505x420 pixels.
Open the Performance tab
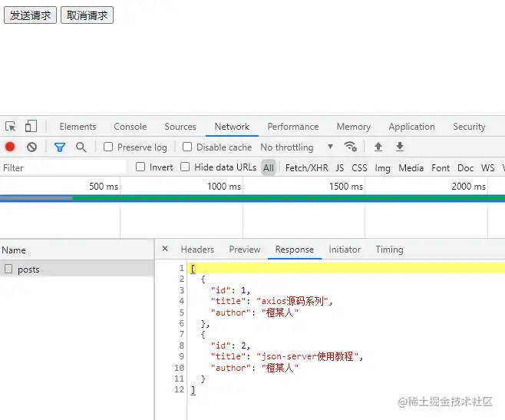point(293,127)
